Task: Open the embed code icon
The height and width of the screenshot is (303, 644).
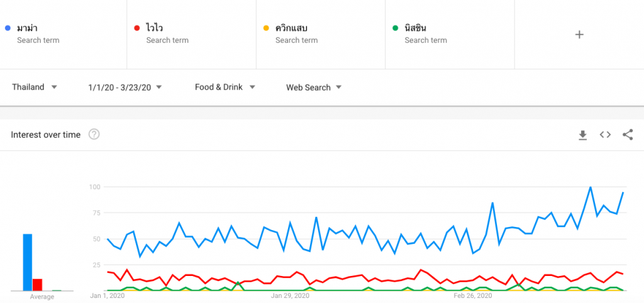Action: [x=605, y=135]
